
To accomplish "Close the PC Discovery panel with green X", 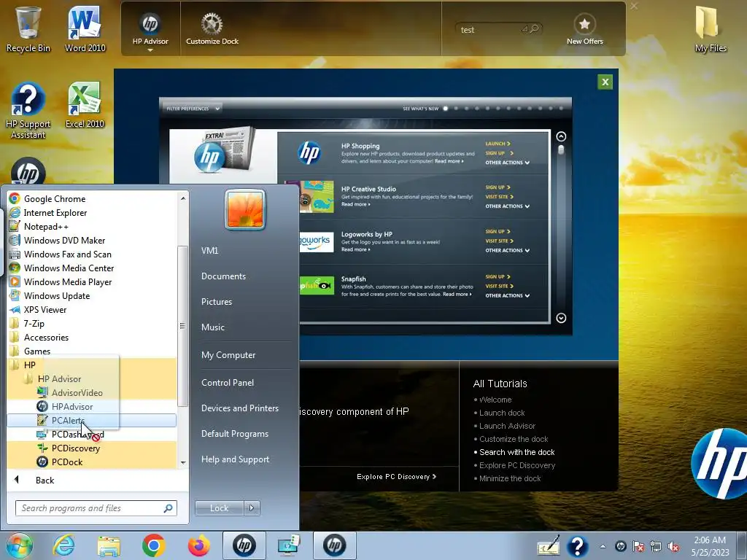I will pyautogui.click(x=605, y=82).
